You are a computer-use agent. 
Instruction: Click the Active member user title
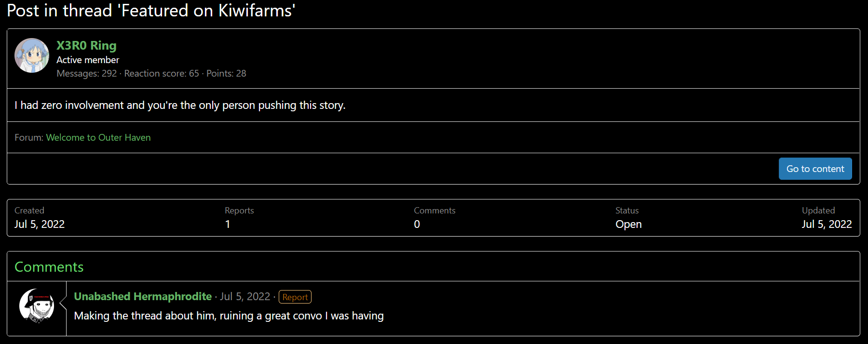coord(88,60)
